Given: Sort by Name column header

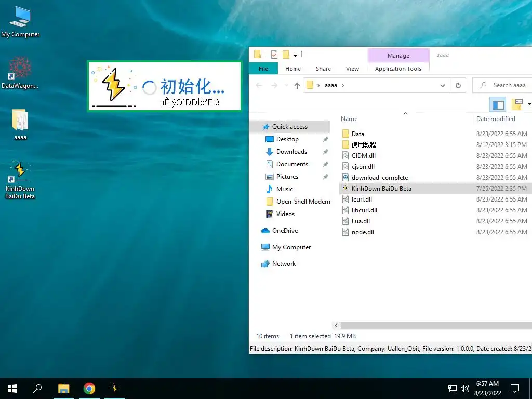Looking at the screenshot, I should (349, 119).
